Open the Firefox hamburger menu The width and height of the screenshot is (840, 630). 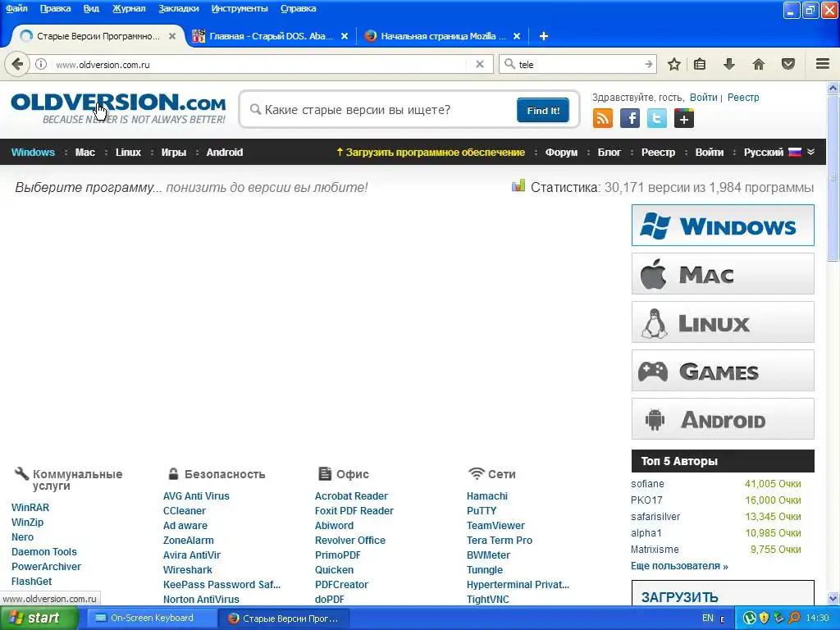[x=822, y=64]
